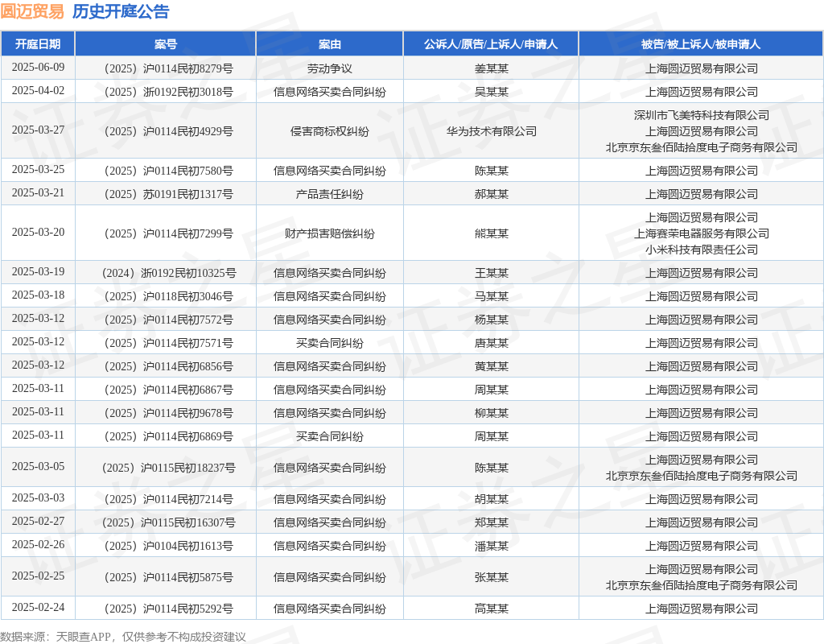
Task: Click plaintiff 唐某某
Action: click(x=492, y=343)
